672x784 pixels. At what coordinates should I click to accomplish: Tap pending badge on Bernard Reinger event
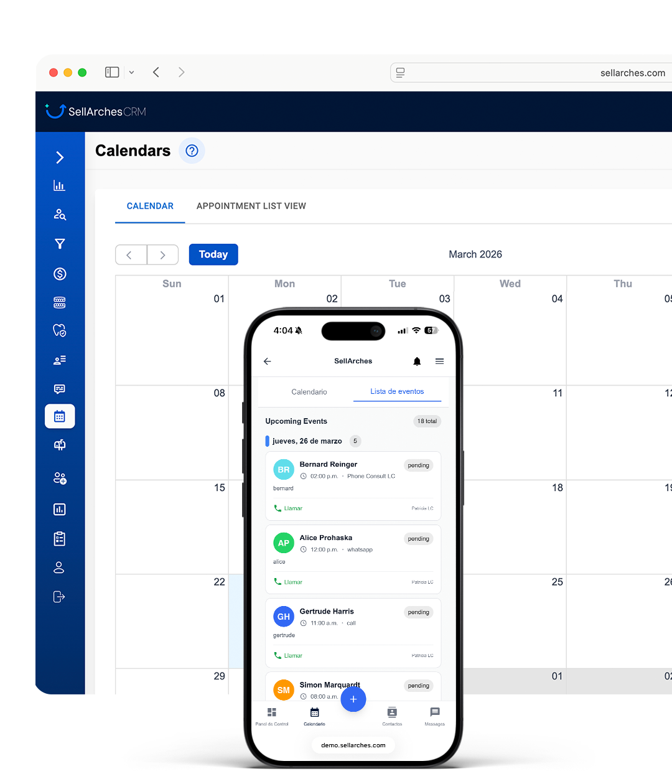click(x=419, y=465)
